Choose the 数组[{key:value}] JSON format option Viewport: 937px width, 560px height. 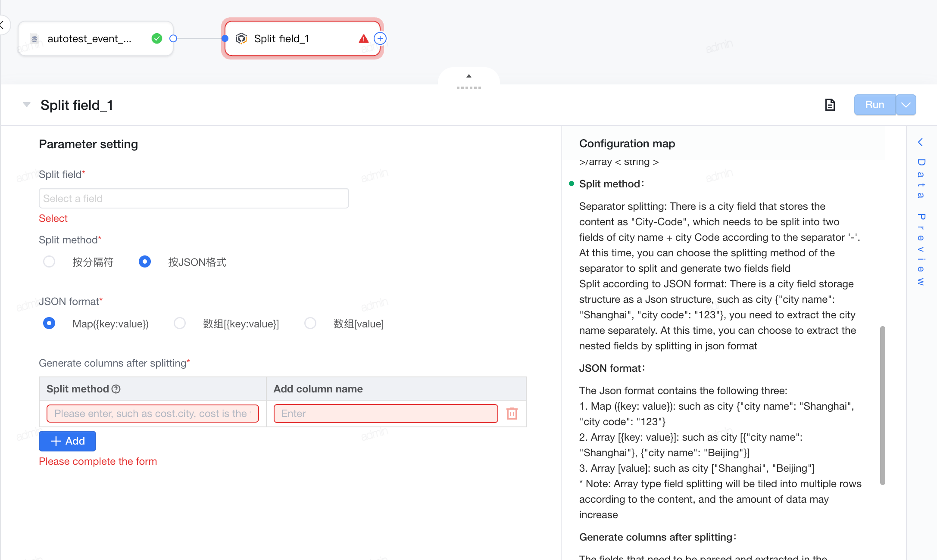point(180,323)
